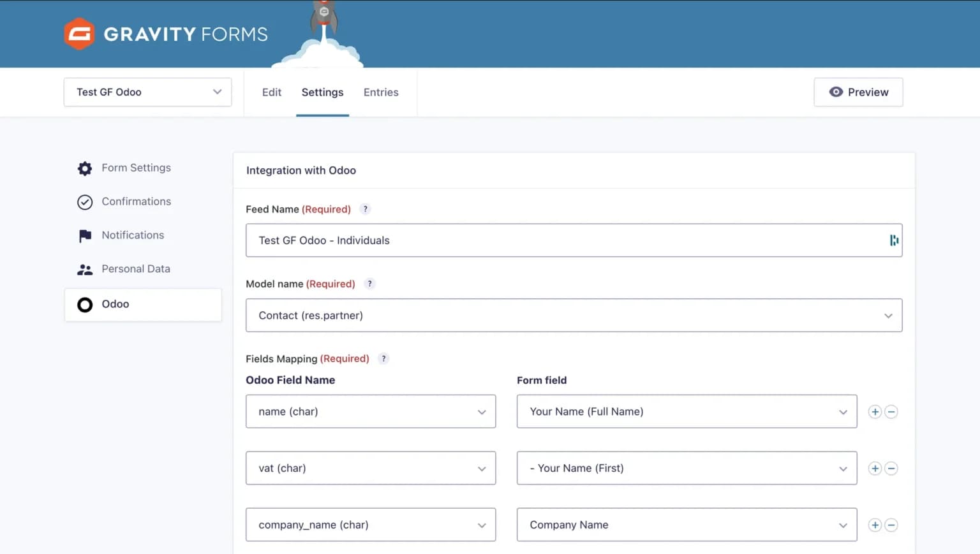Add mapping row after company_name row

click(875, 525)
